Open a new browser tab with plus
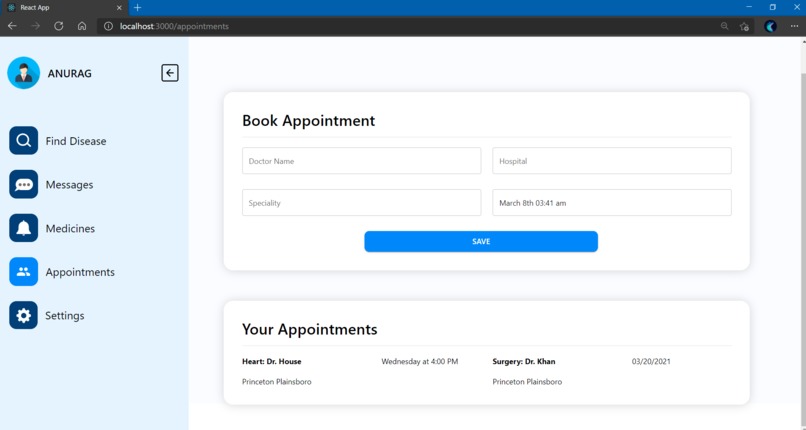The width and height of the screenshot is (806, 430). [137, 8]
